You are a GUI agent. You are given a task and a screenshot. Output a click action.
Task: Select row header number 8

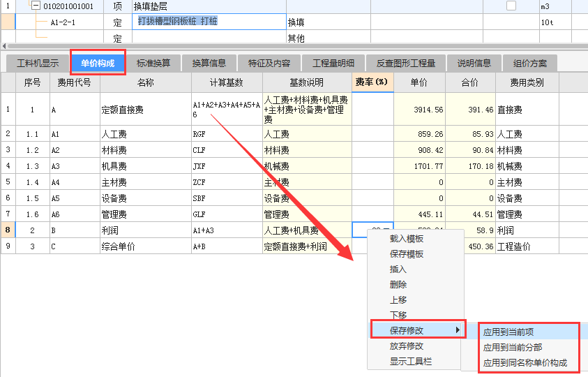(8, 230)
